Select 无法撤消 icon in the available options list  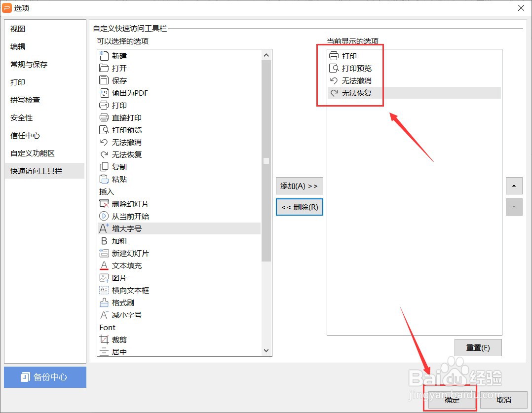(104, 142)
